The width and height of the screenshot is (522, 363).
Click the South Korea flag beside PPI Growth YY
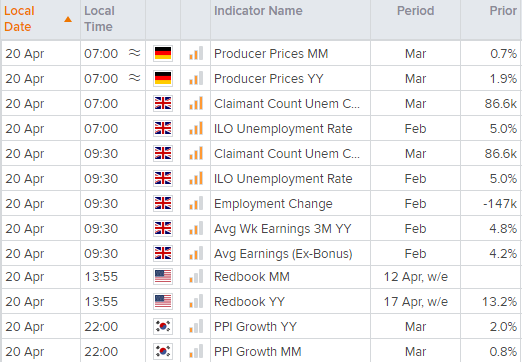pos(163,326)
